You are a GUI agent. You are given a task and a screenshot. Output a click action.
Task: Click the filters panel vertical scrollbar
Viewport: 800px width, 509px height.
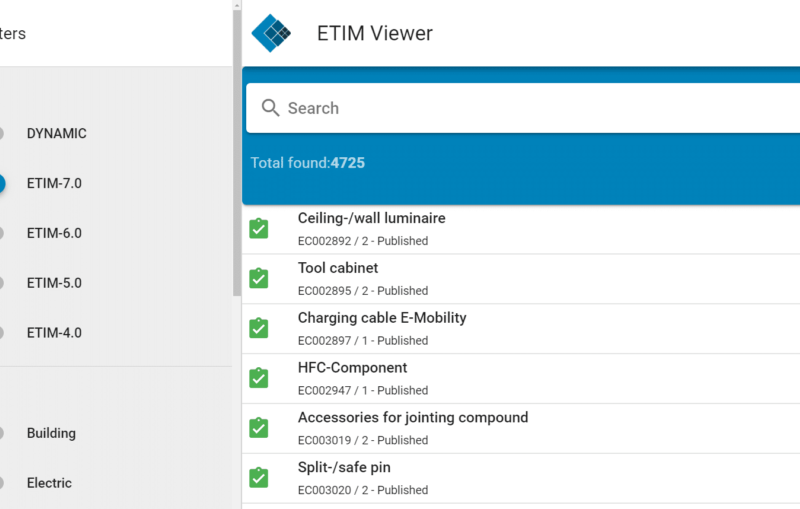(x=237, y=150)
